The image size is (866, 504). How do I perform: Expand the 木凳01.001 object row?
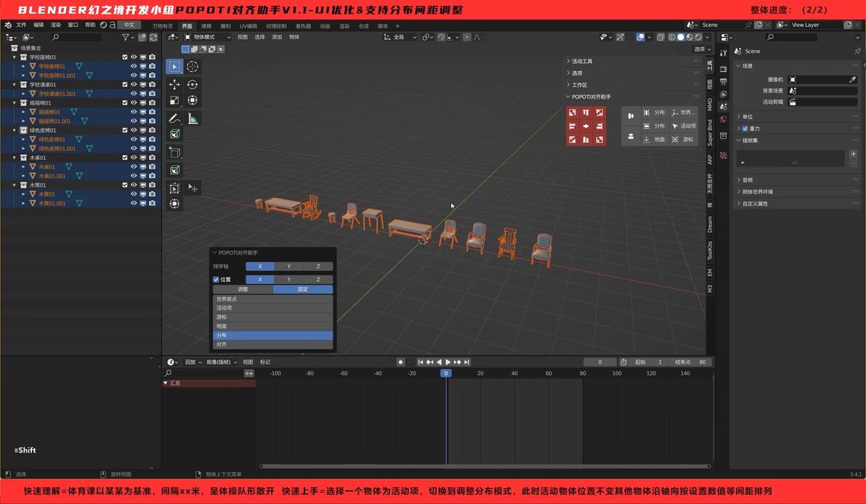point(23,203)
